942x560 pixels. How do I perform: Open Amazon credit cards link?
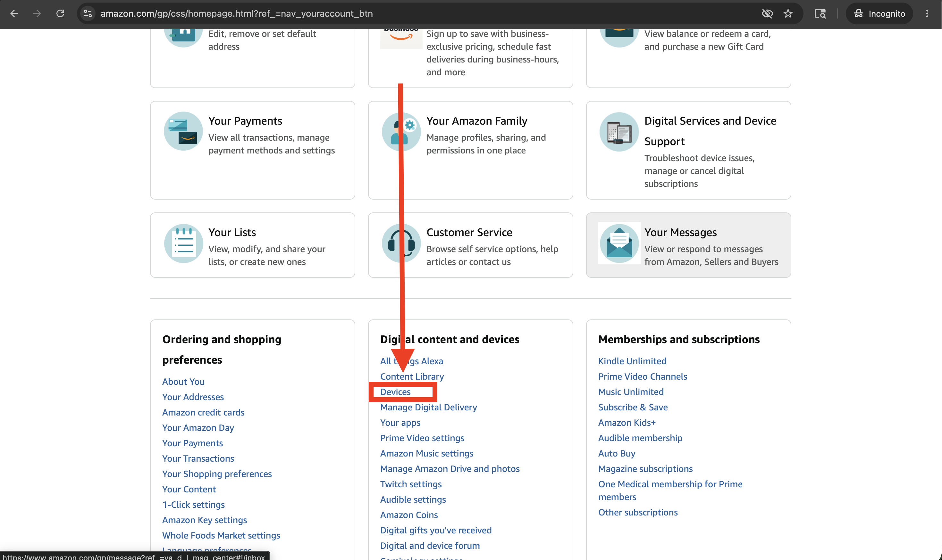click(204, 412)
